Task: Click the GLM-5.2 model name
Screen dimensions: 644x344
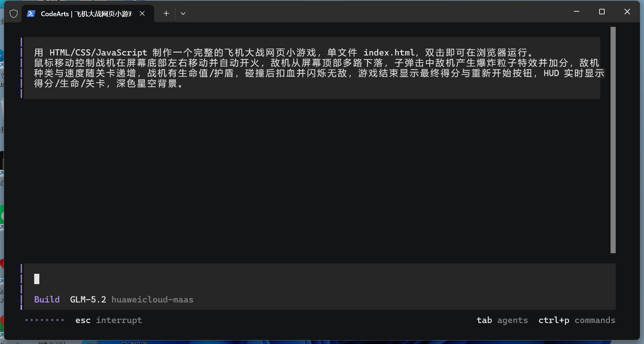Action: [88, 300]
